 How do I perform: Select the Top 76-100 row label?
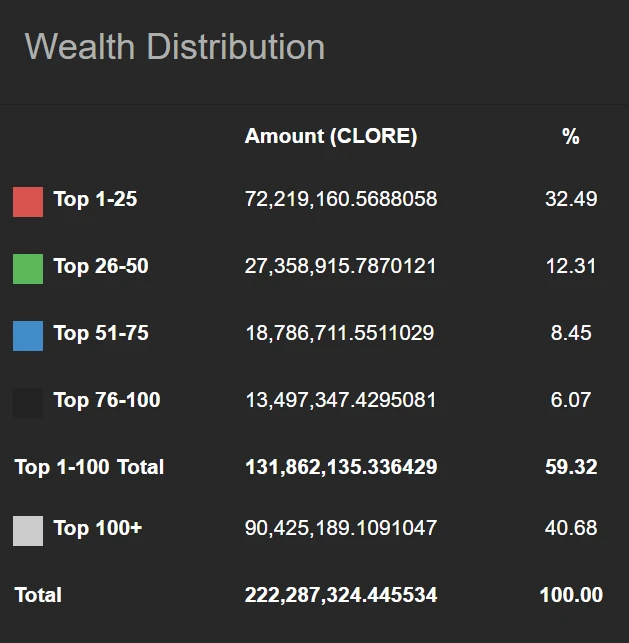coord(107,400)
